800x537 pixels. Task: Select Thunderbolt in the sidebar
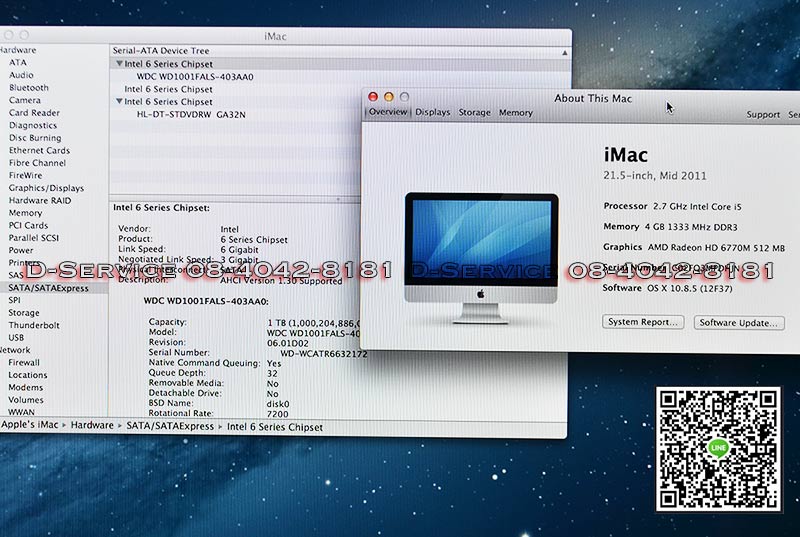click(x=34, y=325)
